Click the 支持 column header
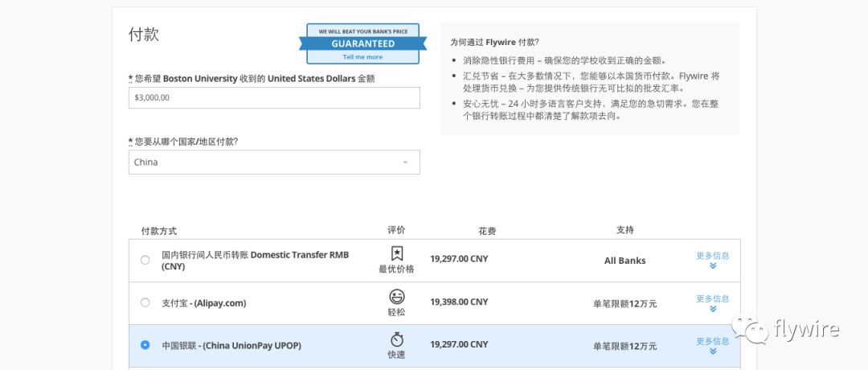868x370 pixels. tap(625, 230)
